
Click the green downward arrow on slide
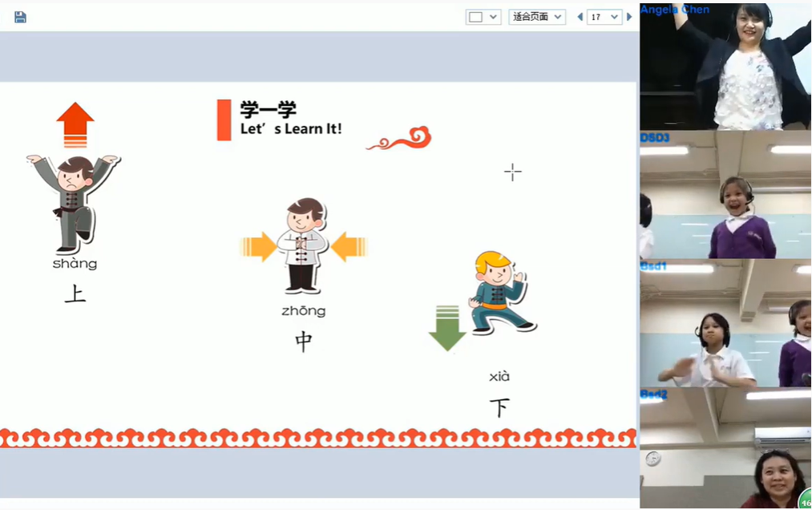tap(447, 327)
